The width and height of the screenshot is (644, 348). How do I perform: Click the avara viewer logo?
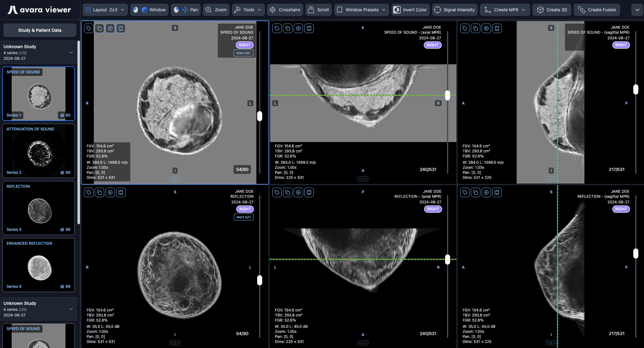tap(39, 10)
